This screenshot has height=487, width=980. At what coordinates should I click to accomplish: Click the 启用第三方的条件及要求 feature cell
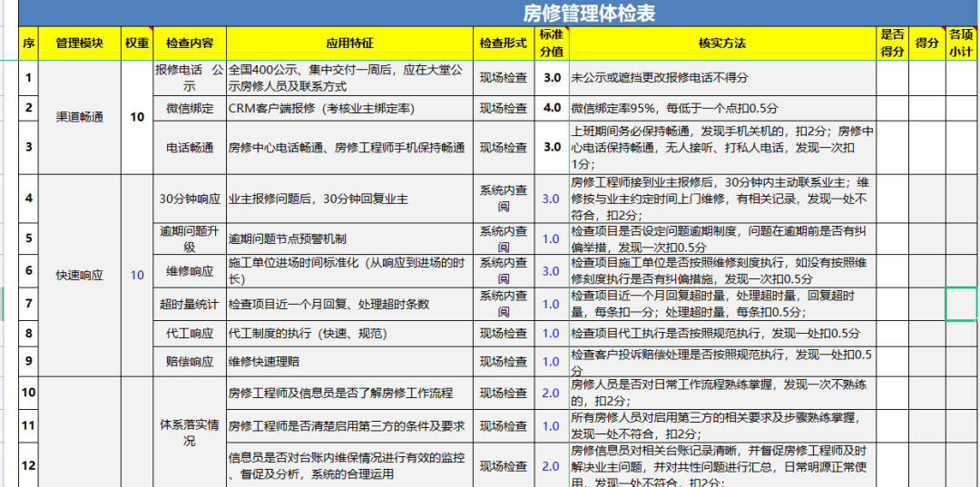click(350, 426)
